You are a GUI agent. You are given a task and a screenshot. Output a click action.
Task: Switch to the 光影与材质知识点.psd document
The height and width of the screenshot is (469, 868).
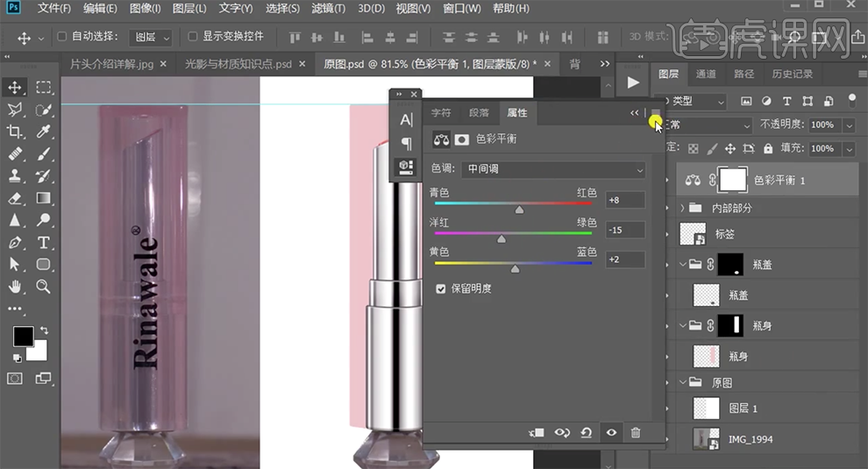(x=238, y=64)
